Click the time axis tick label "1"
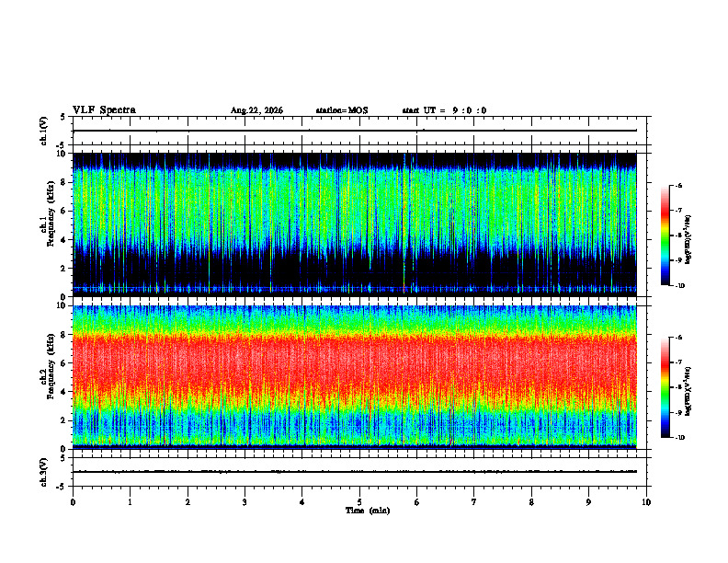The image size is (728, 563). click(x=130, y=502)
